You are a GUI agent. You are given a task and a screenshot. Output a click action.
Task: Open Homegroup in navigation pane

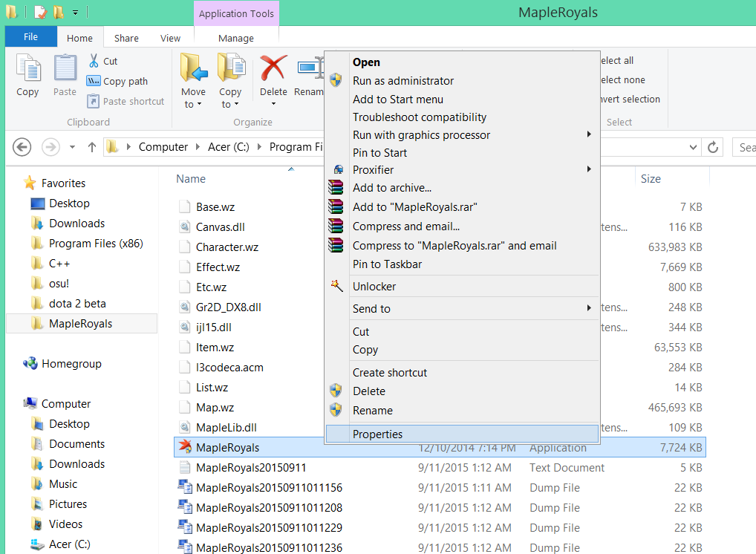pyautogui.click(x=62, y=364)
